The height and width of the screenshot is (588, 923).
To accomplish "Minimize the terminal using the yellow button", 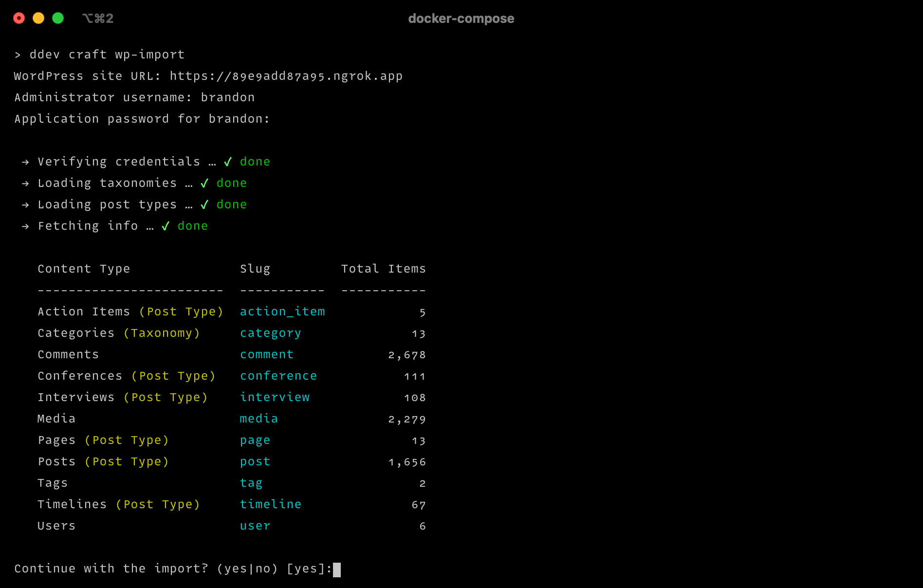I will (38, 18).
